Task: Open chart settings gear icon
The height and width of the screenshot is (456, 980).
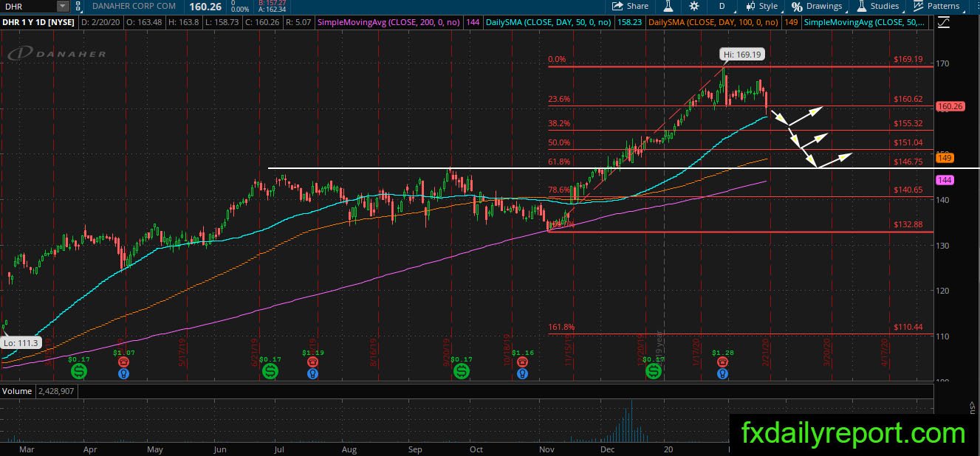Action: coord(693,6)
